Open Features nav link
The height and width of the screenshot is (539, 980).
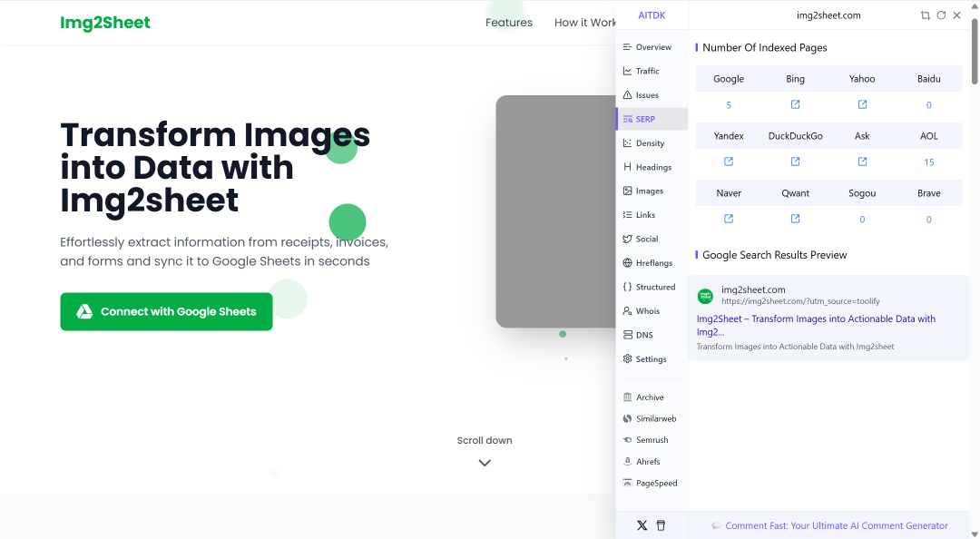509,23
